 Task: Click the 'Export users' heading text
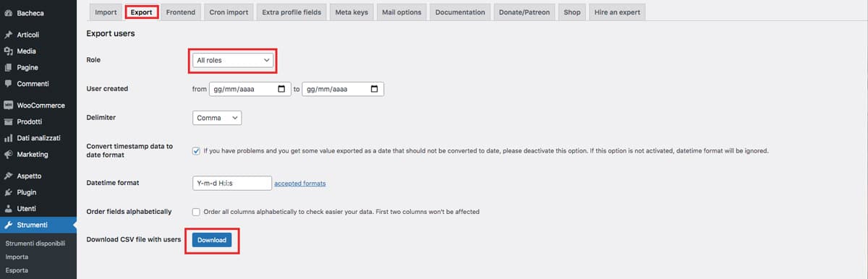click(x=111, y=33)
